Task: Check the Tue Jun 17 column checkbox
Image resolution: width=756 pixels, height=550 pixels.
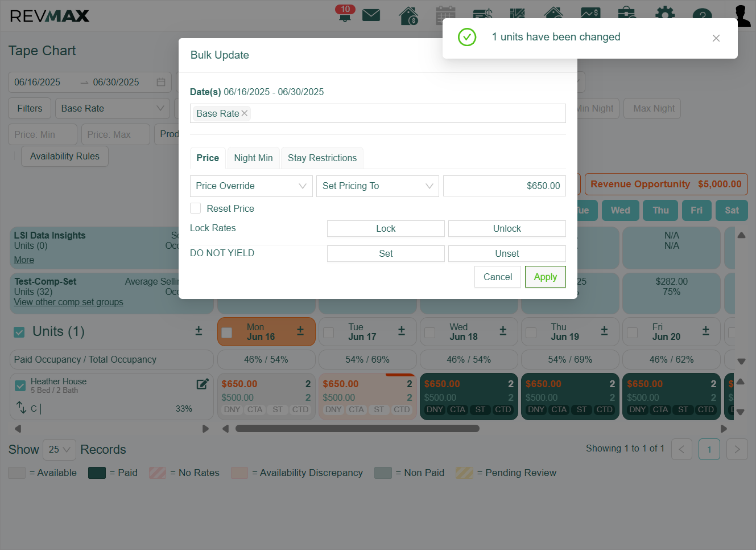Action: (329, 333)
